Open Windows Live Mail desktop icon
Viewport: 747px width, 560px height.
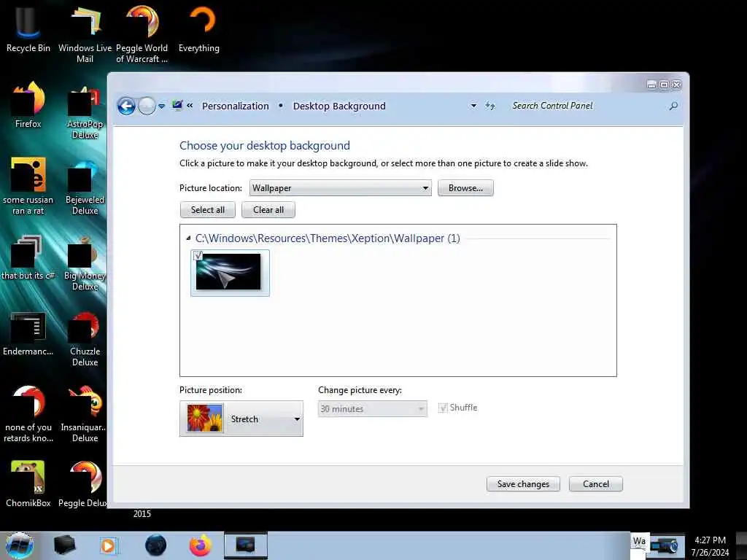point(85,34)
